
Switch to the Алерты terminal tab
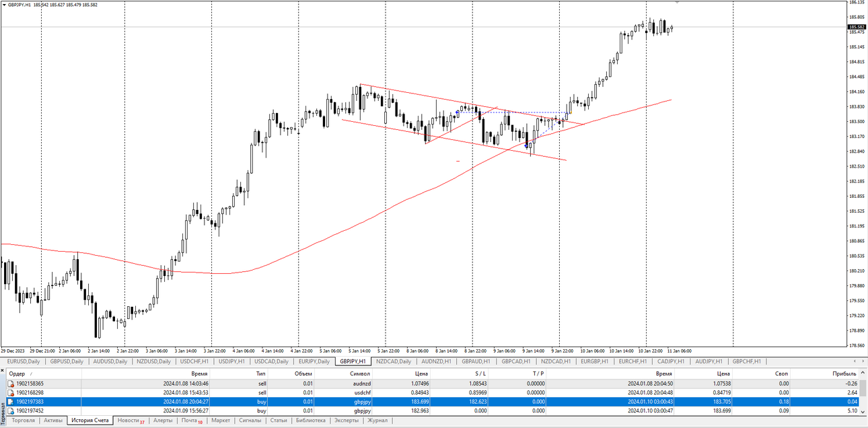coord(163,421)
